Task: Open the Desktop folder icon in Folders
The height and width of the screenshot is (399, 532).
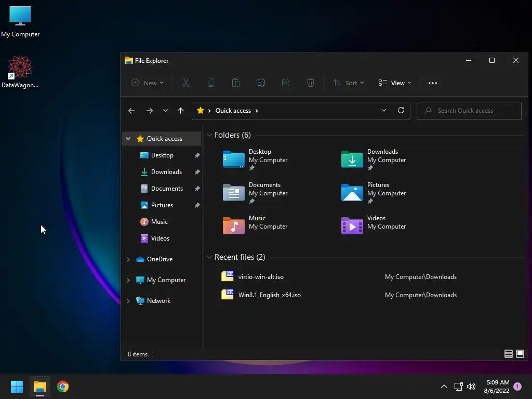Action: click(x=233, y=159)
